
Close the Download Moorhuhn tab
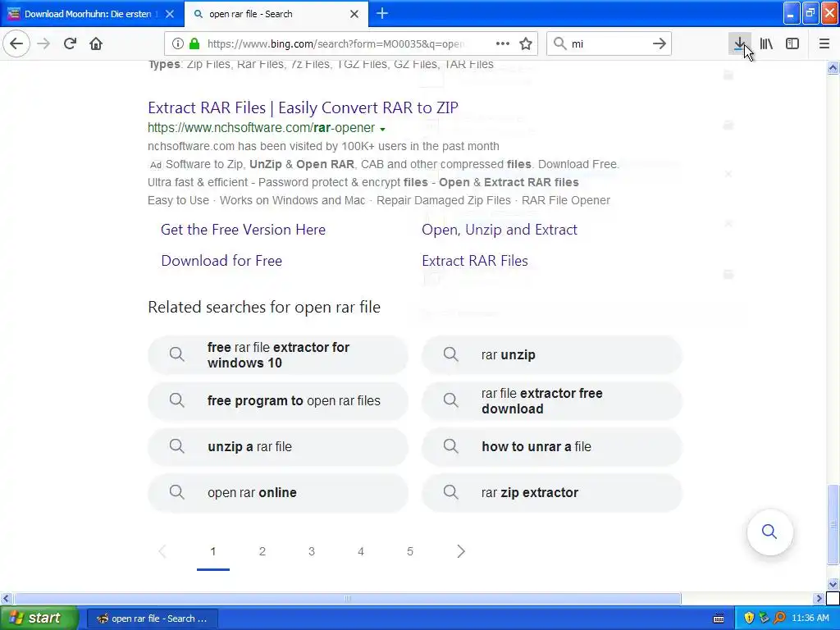click(x=170, y=14)
